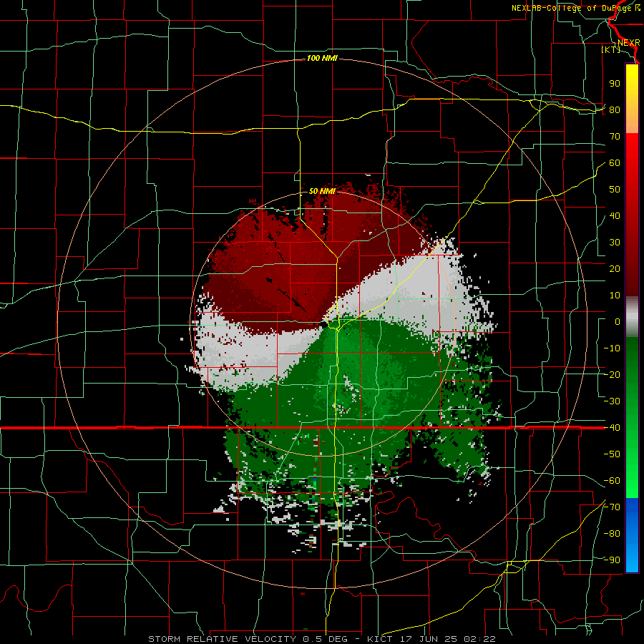The image size is (644, 644).
Task: Select the 10 value on velocity scale
Action: tap(615, 296)
